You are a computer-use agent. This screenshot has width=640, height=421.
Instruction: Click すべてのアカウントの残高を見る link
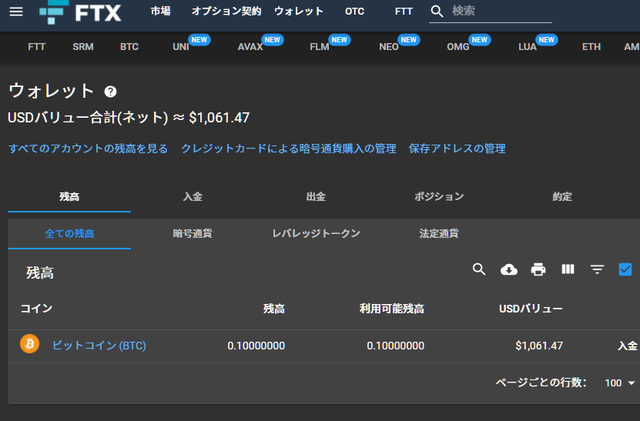coord(88,149)
